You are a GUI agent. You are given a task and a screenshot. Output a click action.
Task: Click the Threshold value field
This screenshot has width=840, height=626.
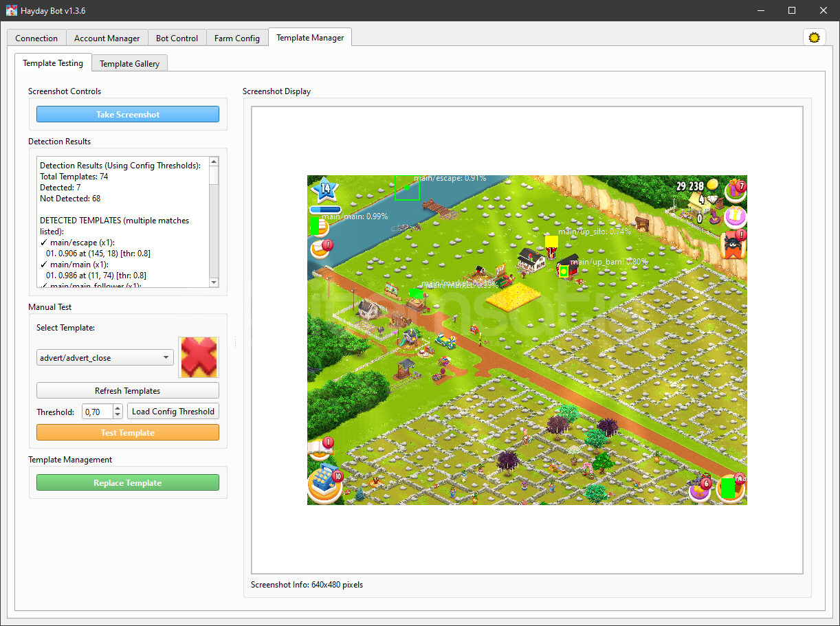(98, 412)
